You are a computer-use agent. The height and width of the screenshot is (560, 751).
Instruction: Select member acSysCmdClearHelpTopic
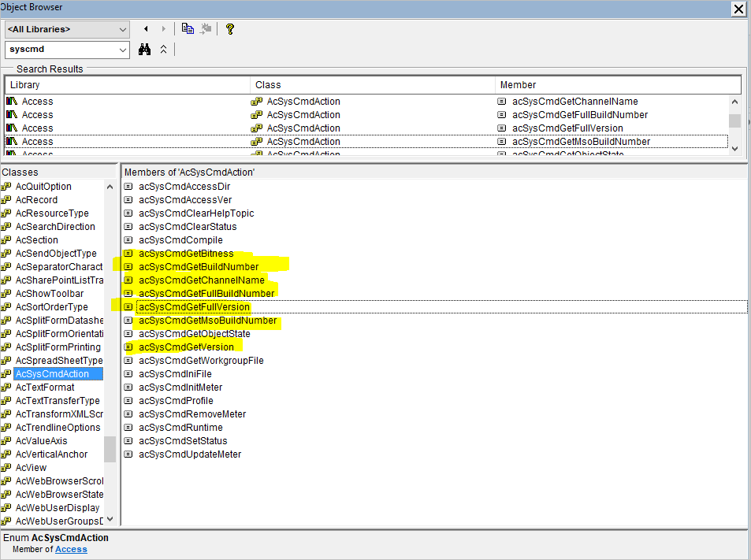[196, 213]
